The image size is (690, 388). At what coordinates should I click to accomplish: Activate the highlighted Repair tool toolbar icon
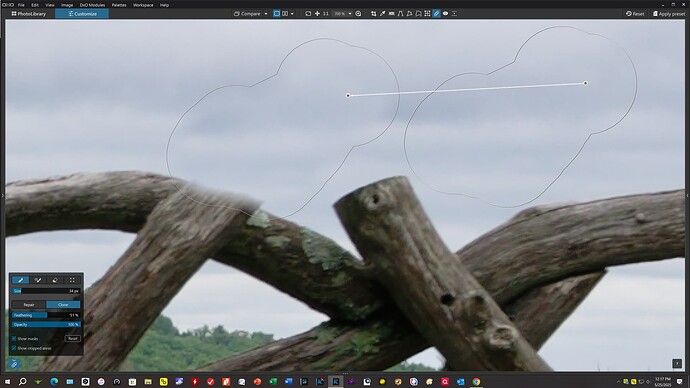point(436,14)
